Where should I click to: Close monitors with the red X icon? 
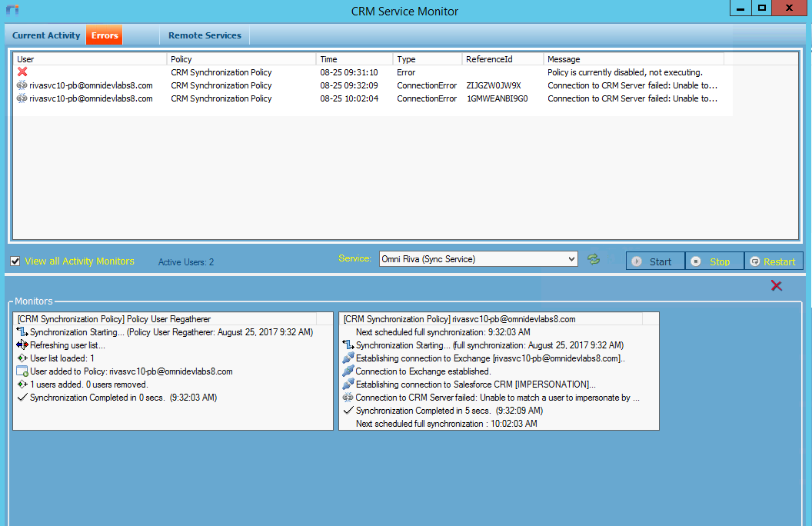point(777,286)
